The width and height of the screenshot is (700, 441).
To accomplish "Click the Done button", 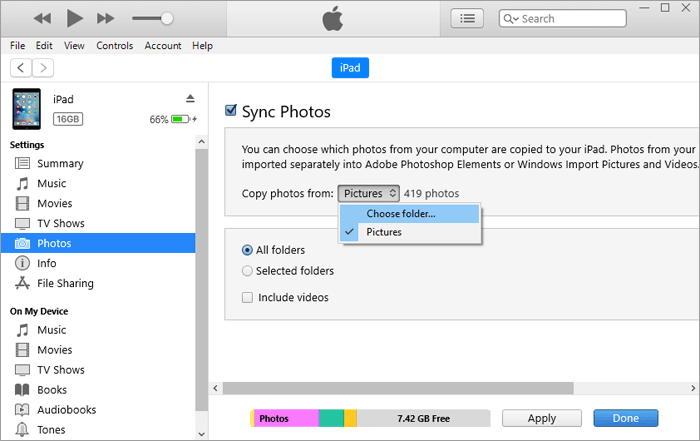I will pyautogui.click(x=626, y=418).
